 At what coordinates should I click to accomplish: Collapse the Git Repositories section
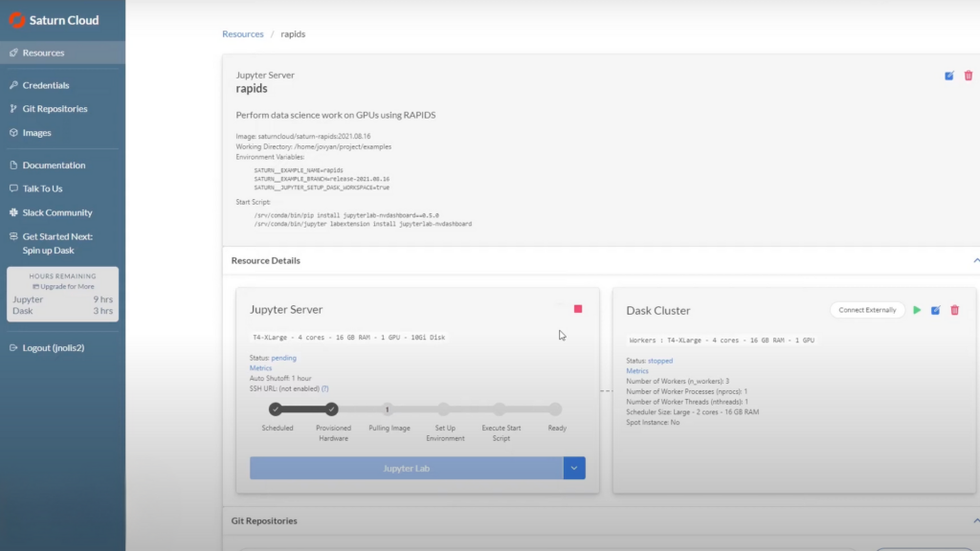click(x=975, y=520)
